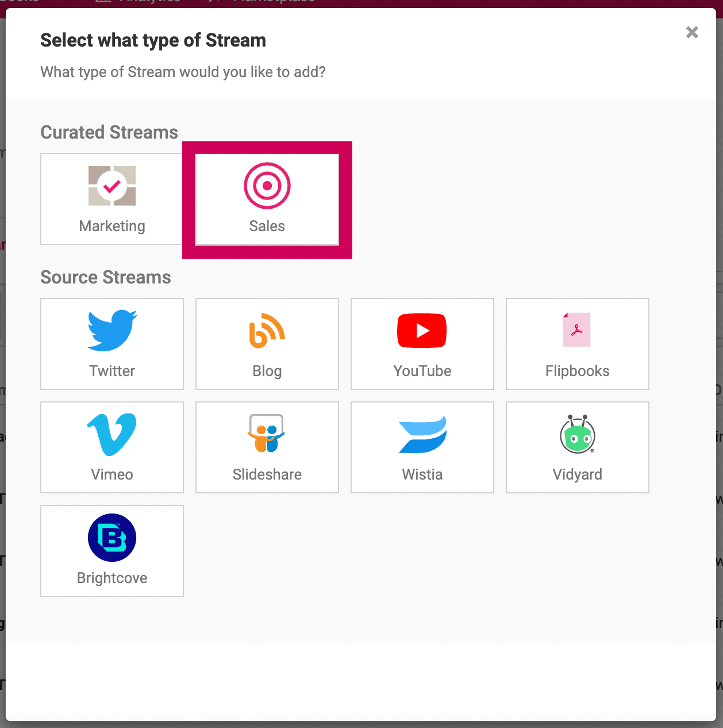Click the Vidyard label

pyautogui.click(x=578, y=475)
